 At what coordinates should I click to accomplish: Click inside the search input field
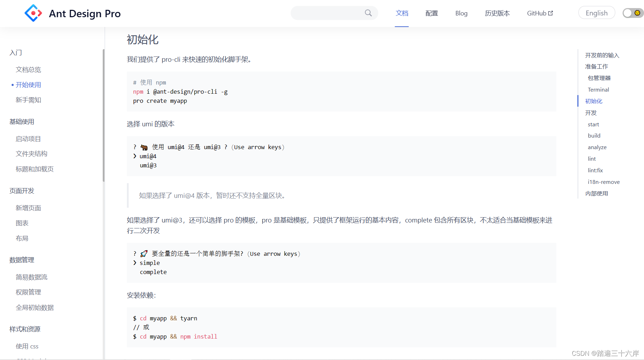[x=330, y=13]
